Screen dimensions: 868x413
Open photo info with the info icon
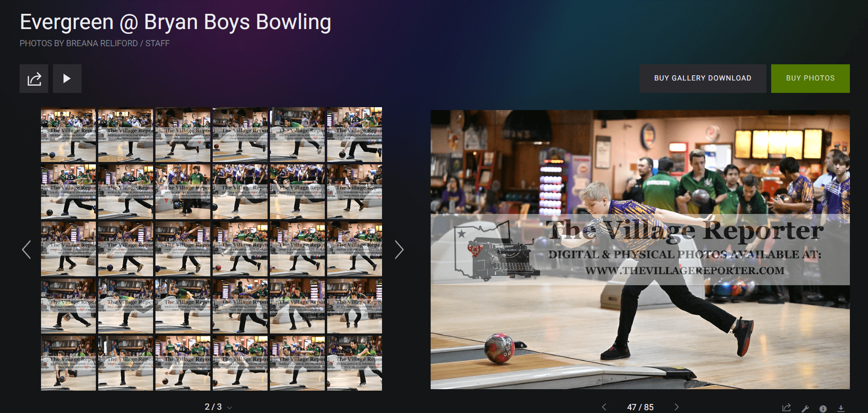pos(823,408)
